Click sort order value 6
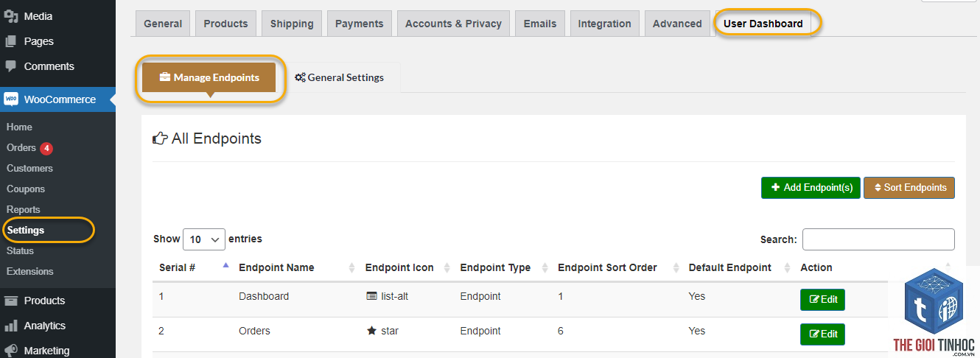This screenshot has width=980, height=358. click(561, 331)
